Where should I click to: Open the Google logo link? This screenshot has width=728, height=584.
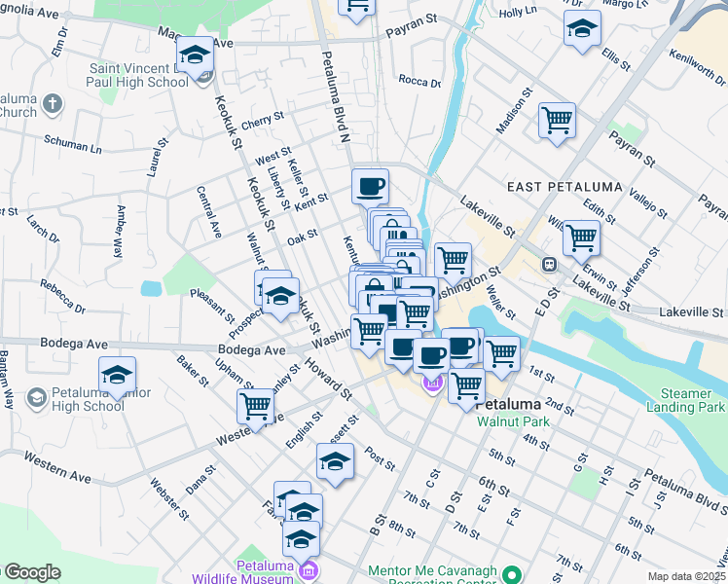click(x=31, y=572)
